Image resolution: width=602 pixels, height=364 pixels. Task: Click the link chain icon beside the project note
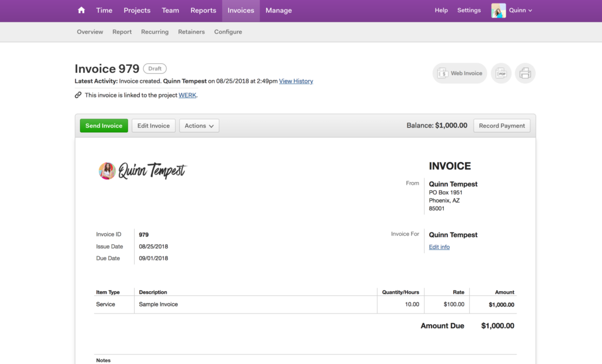click(x=78, y=95)
